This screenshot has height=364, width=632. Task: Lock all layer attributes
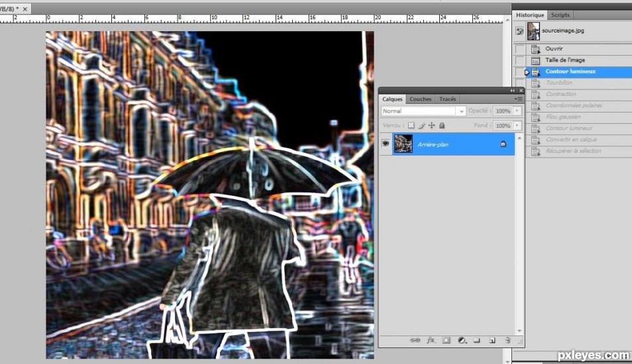[442, 126]
